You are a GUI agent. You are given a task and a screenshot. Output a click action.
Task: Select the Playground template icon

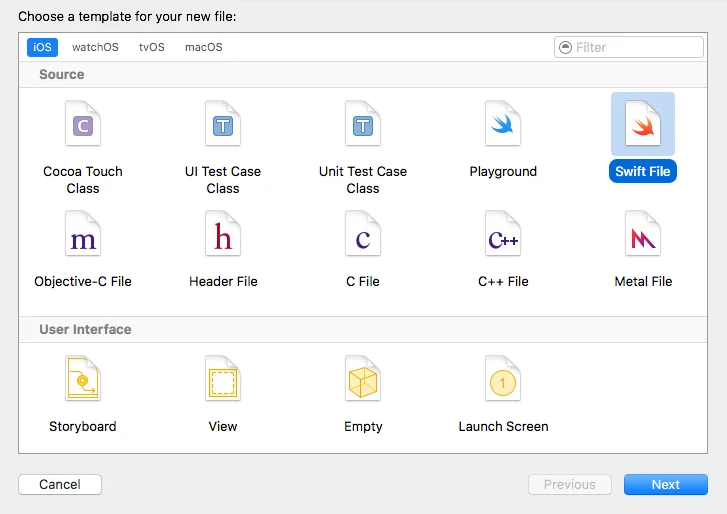503,124
